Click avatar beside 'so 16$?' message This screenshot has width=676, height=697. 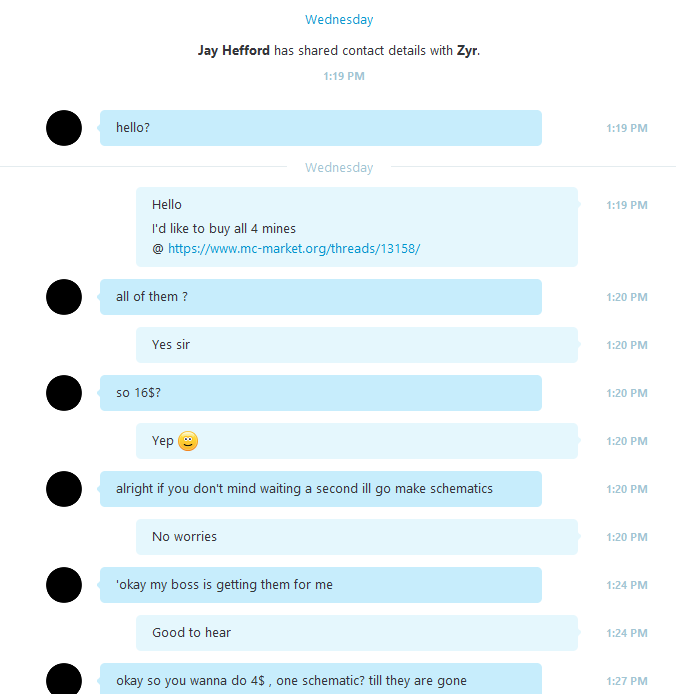[64, 393]
